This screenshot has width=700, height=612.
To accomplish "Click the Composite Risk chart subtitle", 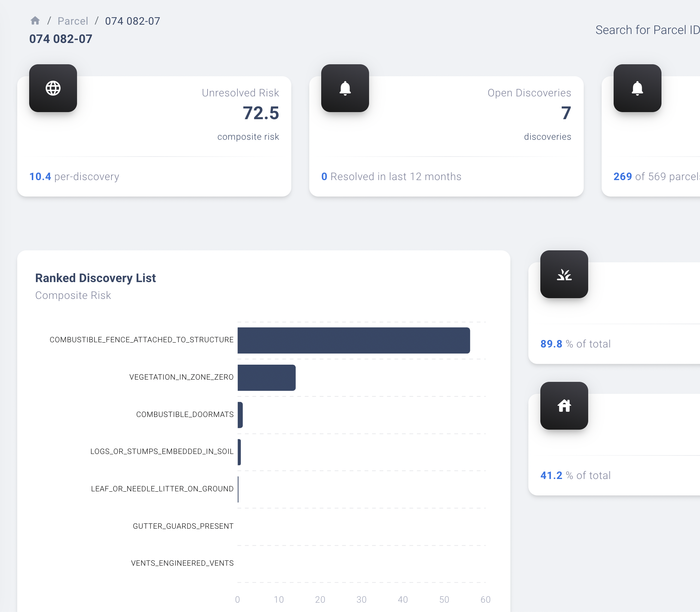I will 73,295.
